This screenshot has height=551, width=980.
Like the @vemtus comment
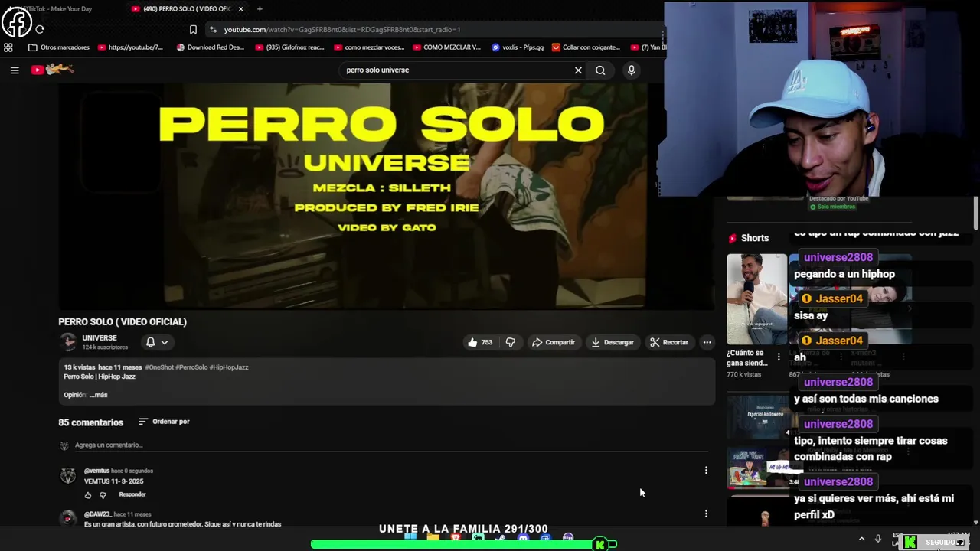(x=87, y=494)
